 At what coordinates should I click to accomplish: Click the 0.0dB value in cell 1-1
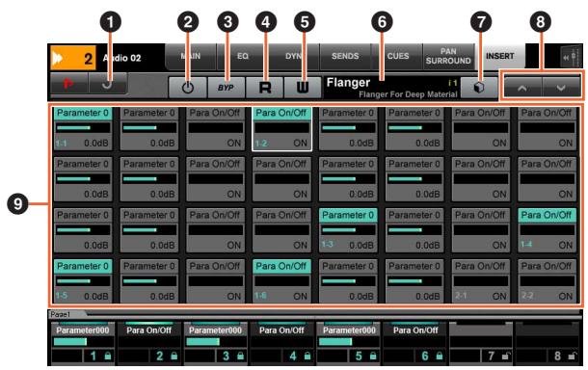click(96, 144)
